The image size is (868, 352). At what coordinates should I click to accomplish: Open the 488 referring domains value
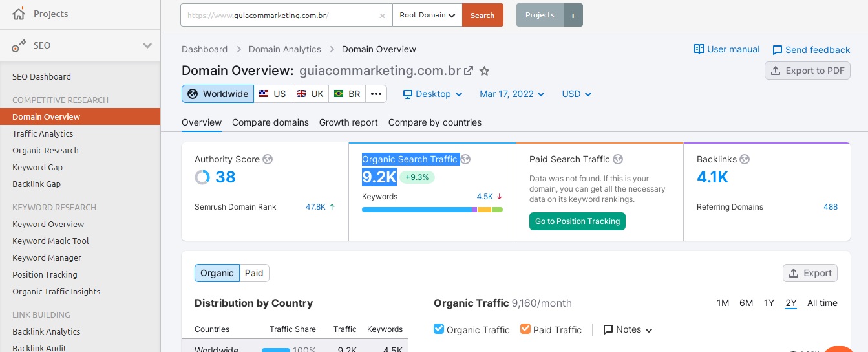tap(831, 207)
